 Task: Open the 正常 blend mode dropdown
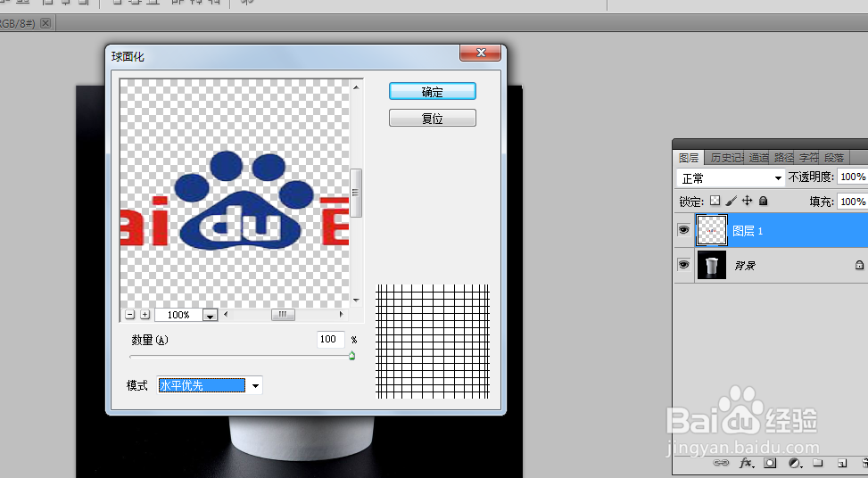tap(731, 178)
